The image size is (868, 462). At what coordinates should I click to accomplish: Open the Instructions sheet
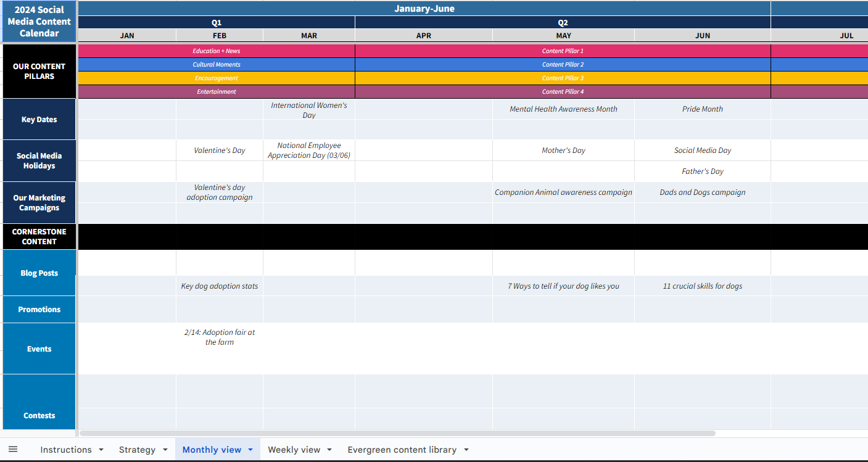(65, 449)
